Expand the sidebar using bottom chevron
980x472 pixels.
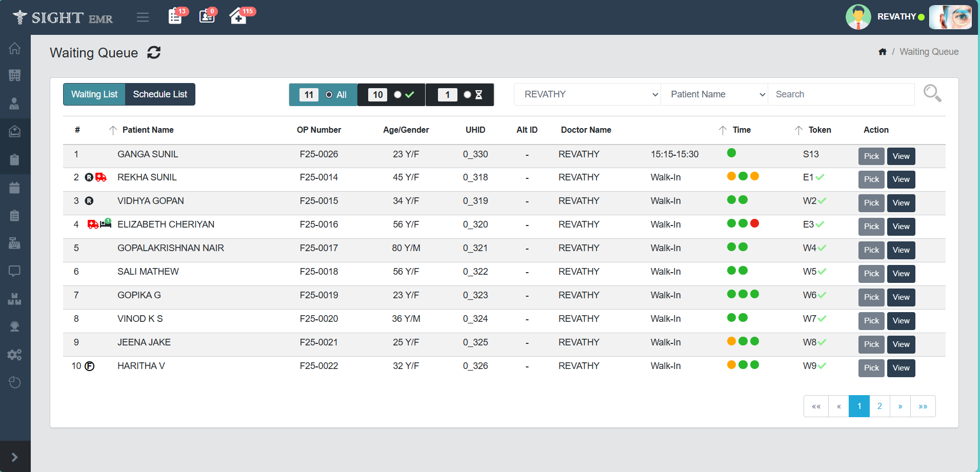click(15, 457)
